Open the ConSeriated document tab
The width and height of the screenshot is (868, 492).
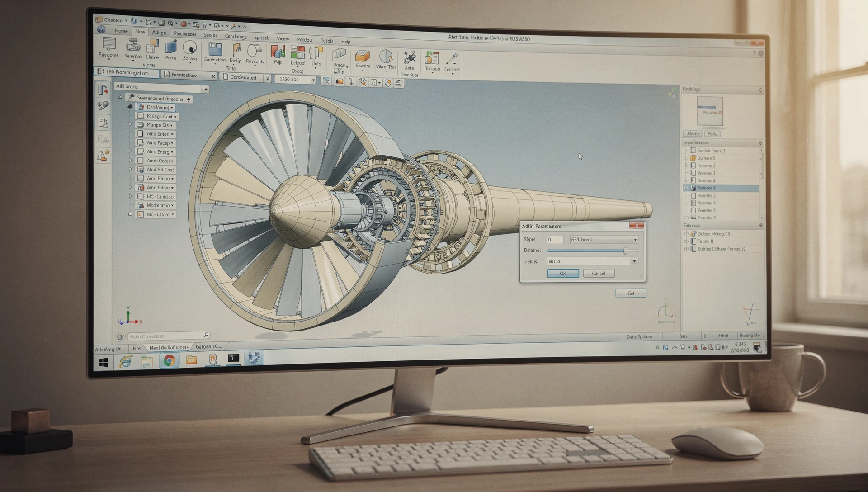click(x=243, y=78)
